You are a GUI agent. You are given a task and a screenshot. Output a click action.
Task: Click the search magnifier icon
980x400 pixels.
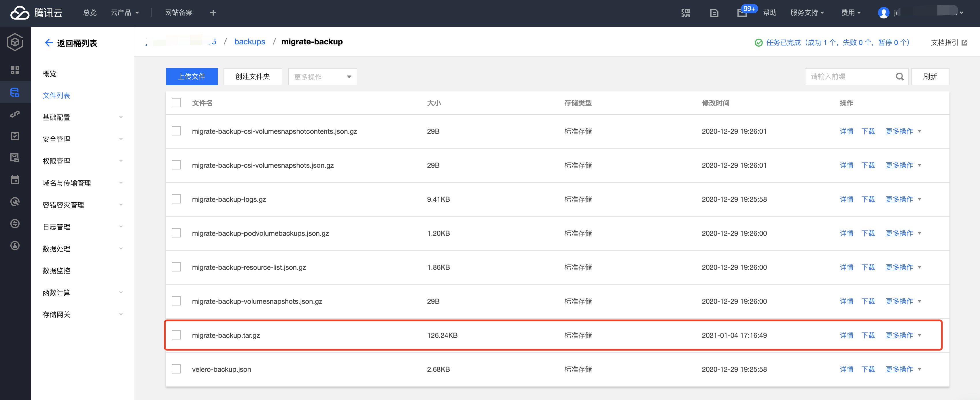(899, 76)
